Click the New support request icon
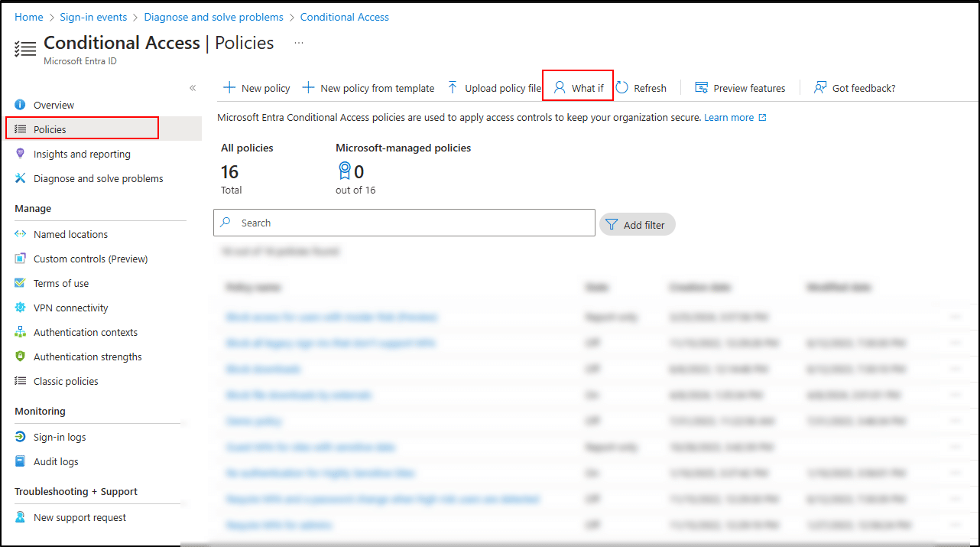 [x=20, y=517]
